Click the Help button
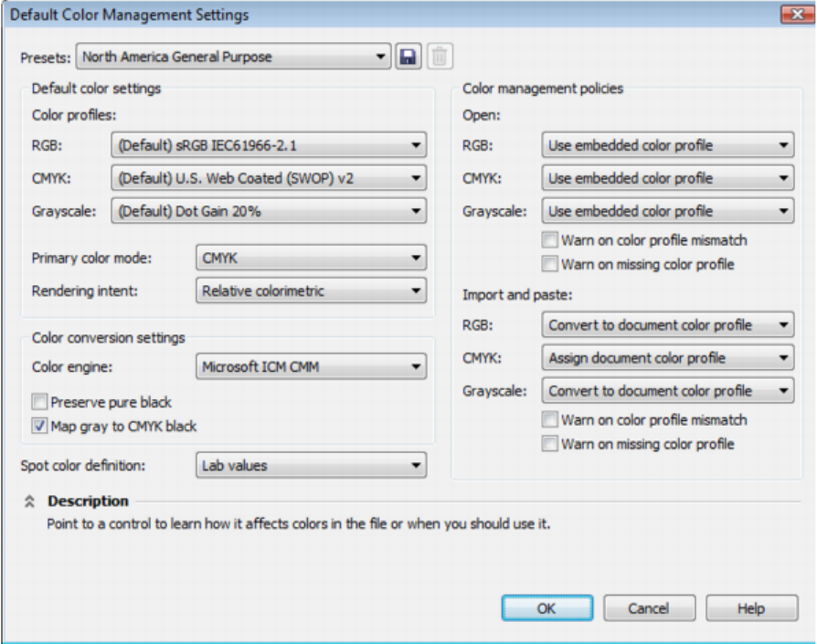This screenshot has width=817, height=644. [751, 608]
